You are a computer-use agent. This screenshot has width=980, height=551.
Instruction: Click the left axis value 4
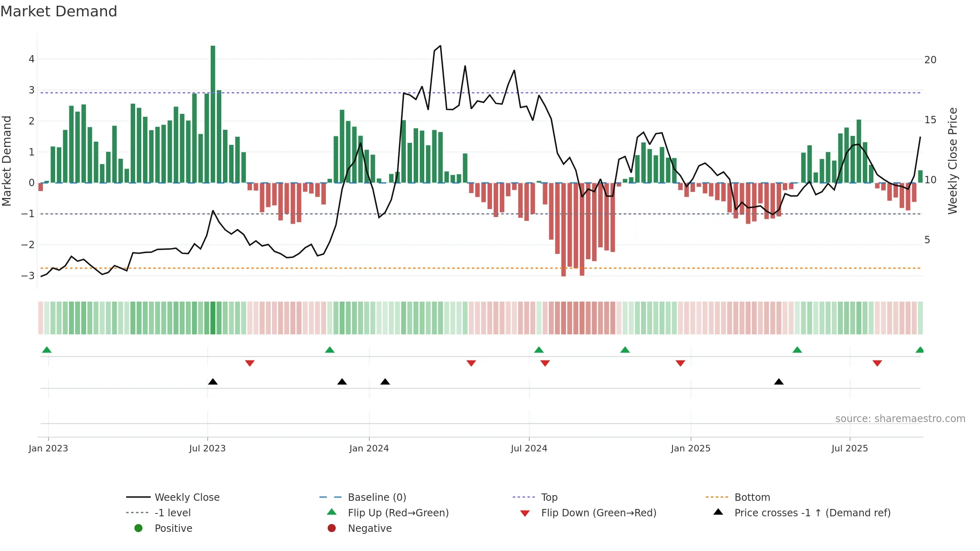[31, 59]
